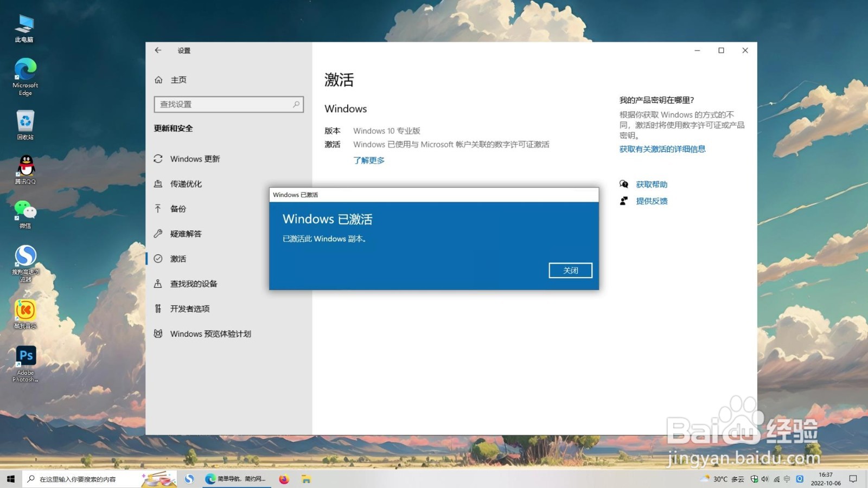
Task: Close the Windows 已激活 dialog with 关闭
Action: tap(570, 270)
